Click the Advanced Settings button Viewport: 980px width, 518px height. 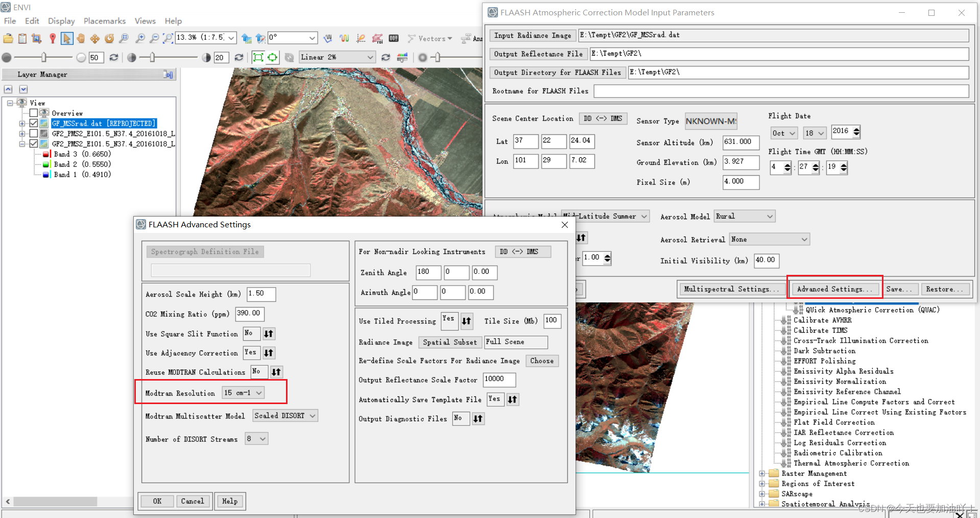834,289
